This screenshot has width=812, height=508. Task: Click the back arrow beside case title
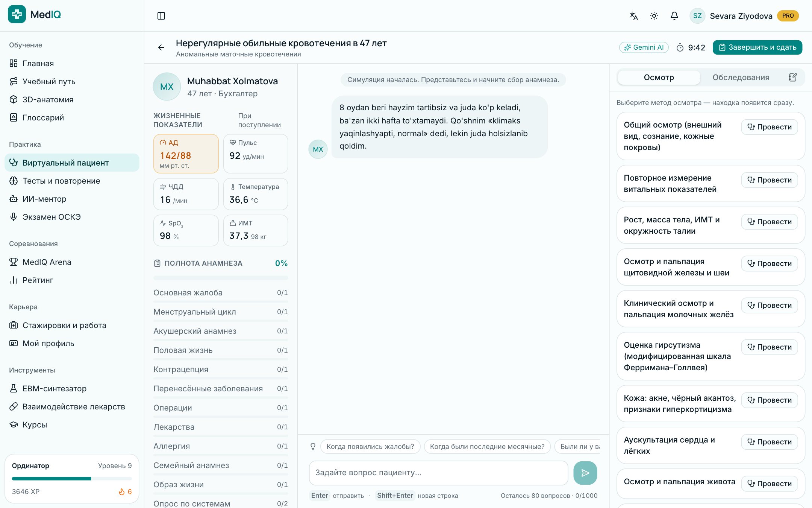[x=161, y=47]
